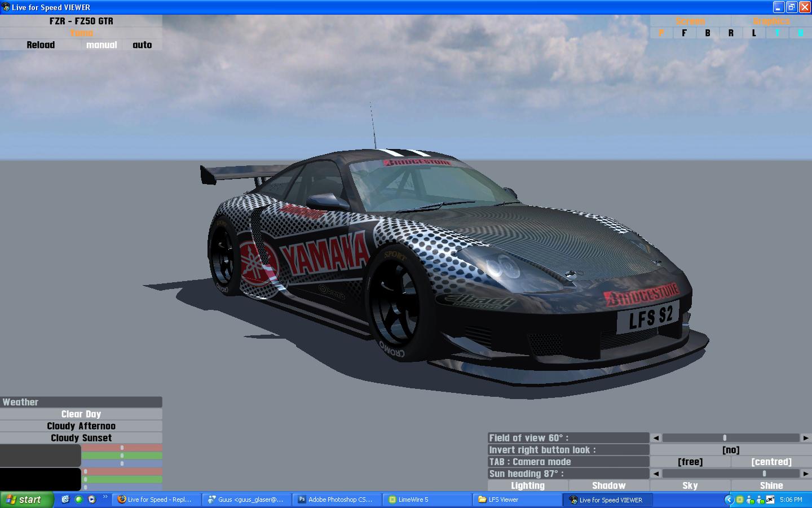Decrease sun heading with left arrow
The width and height of the screenshot is (812, 508).
(656, 474)
